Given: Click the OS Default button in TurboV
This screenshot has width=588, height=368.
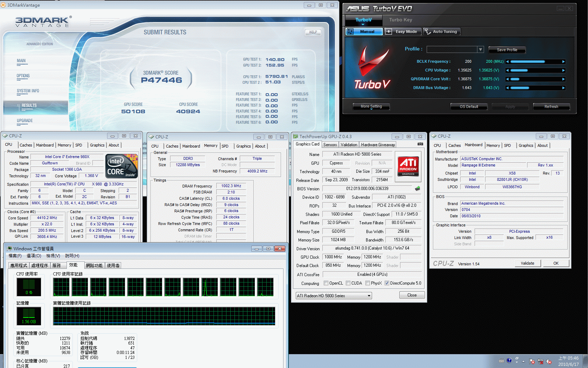Looking at the screenshot, I should (469, 107).
